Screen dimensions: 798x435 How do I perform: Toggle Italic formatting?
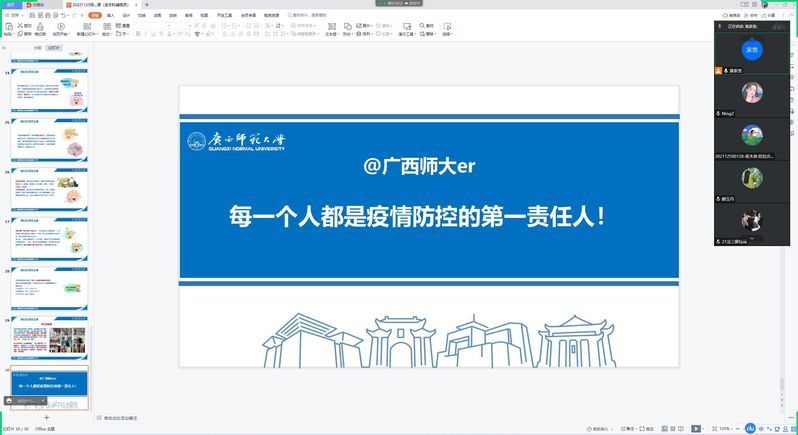(146, 34)
